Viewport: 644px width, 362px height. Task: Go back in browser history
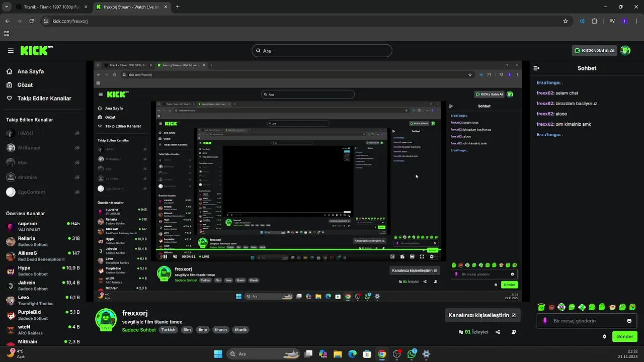[8, 21]
